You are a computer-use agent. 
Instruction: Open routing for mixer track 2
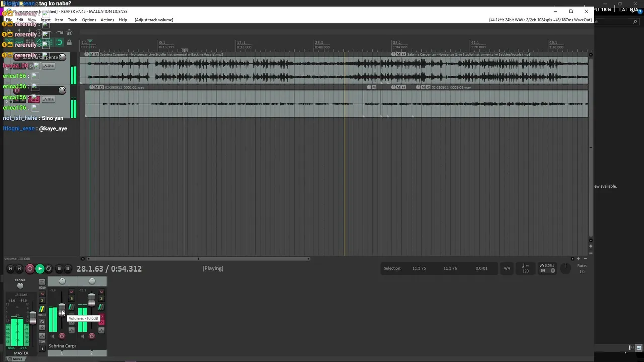(101, 307)
